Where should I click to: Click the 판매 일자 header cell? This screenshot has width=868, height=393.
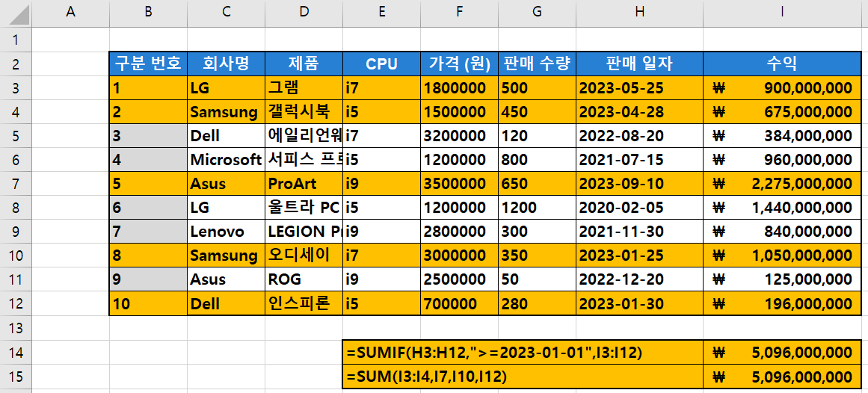[639, 64]
